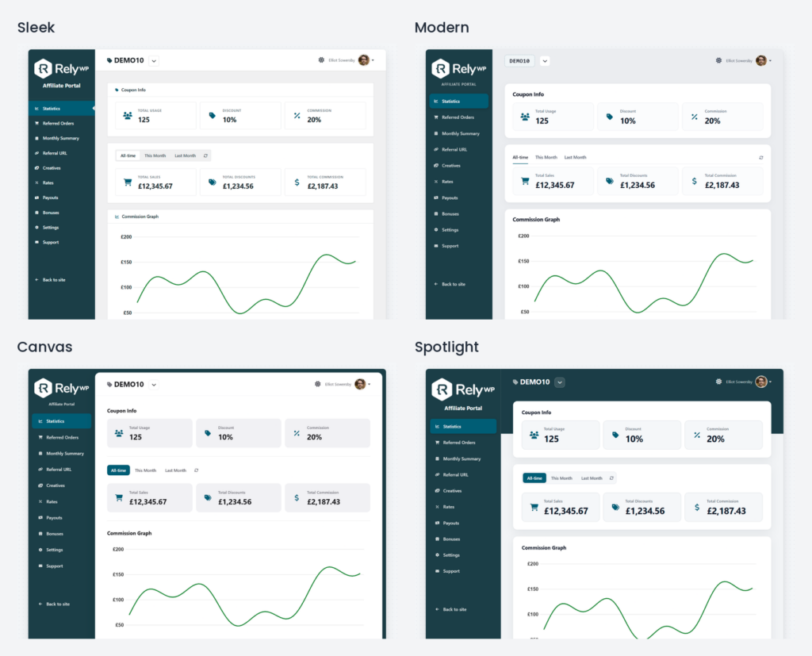This screenshot has width=812, height=656.
Task: Click the Commission Graph heading in Sleek
Action: click(x=140, y=217)
